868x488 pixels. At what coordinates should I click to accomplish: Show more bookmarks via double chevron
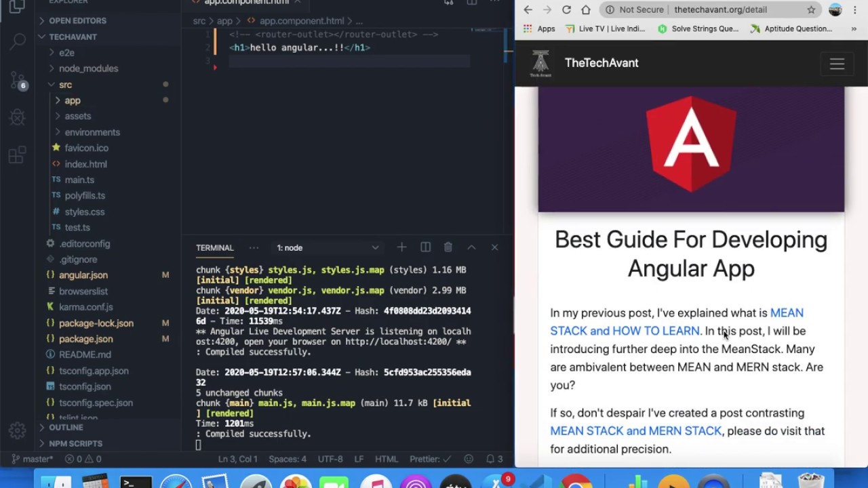(x=854, y=28)
